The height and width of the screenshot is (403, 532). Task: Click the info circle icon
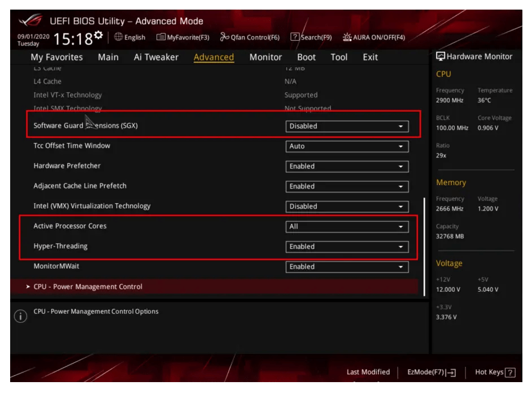coord(21,316)
